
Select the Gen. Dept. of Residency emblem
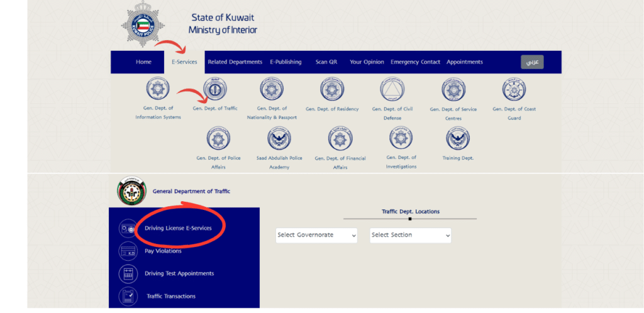(x=332, y=90)
